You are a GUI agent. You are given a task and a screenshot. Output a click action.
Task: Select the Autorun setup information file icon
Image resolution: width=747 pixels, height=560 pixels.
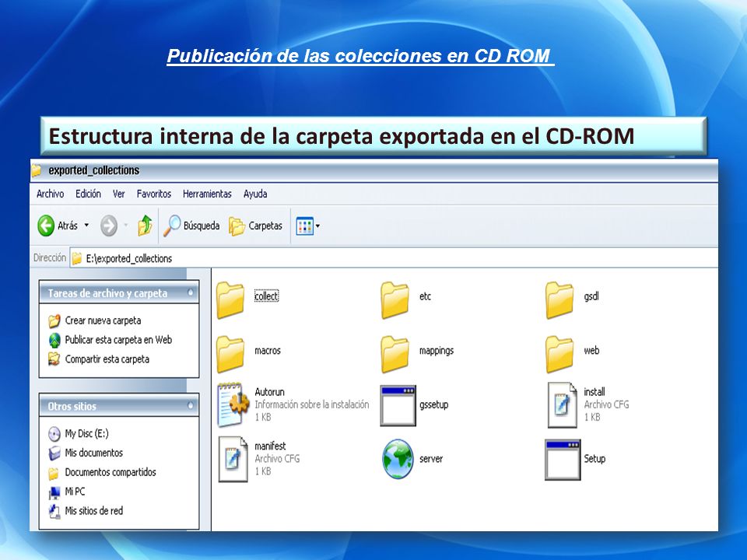pyautogui.click(x=233, y=404)
